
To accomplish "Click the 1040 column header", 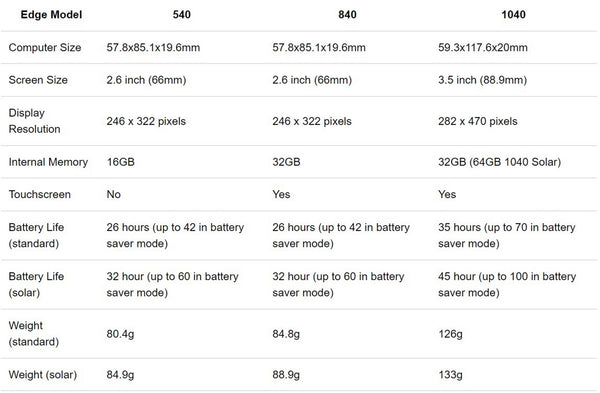I will click(513, 15).
